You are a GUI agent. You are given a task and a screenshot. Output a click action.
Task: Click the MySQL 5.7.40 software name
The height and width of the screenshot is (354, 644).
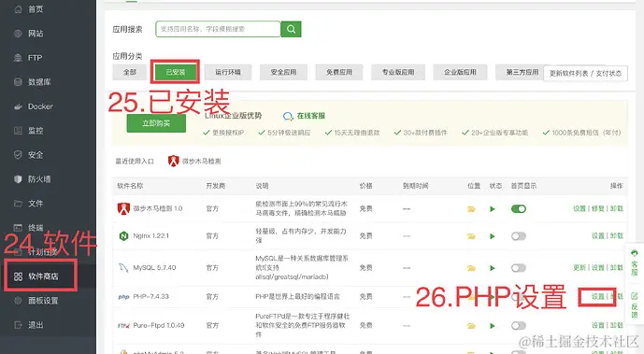(154, 268)
